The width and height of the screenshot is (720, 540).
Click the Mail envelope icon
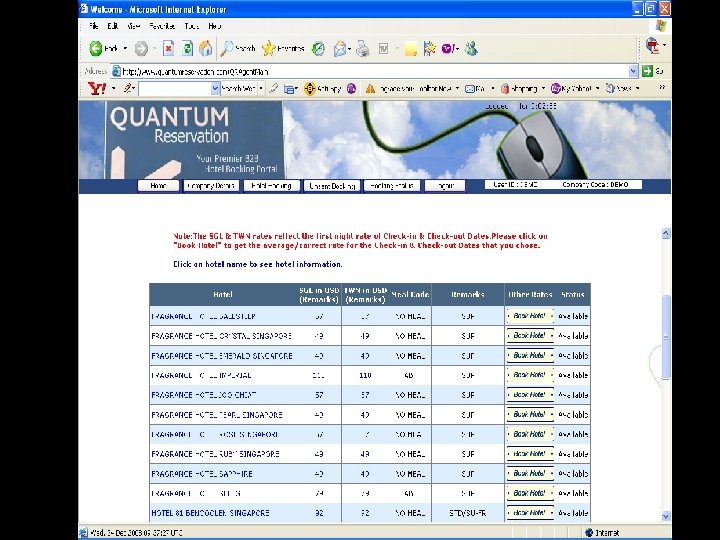(340, 49)
